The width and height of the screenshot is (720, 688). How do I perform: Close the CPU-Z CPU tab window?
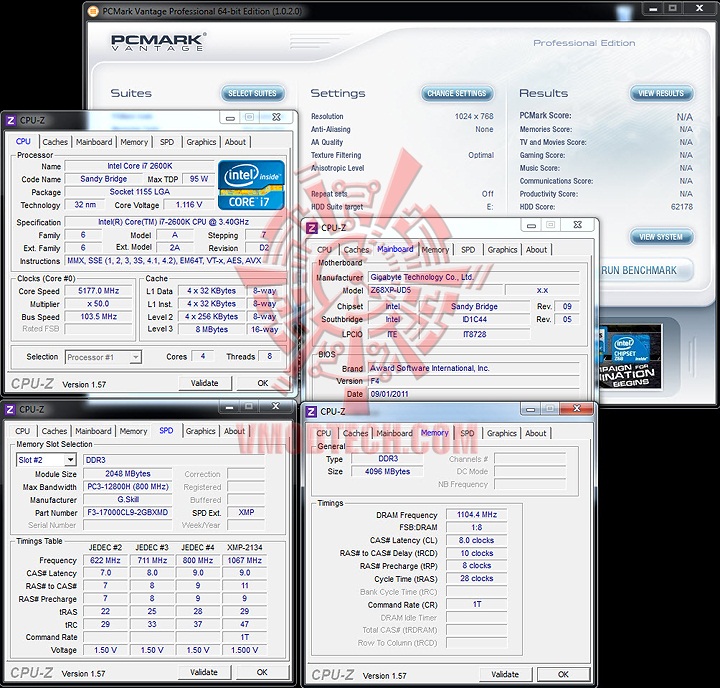(276, 117)
